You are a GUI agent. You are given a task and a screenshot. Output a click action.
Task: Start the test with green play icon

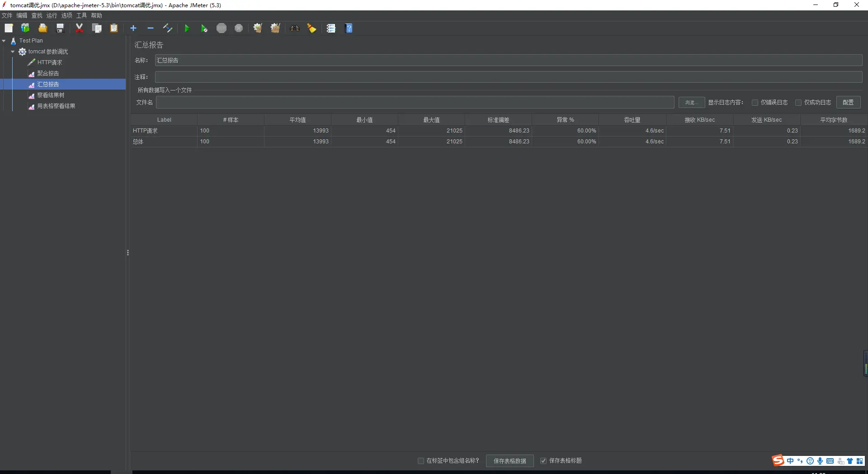[x=187, y=28]
